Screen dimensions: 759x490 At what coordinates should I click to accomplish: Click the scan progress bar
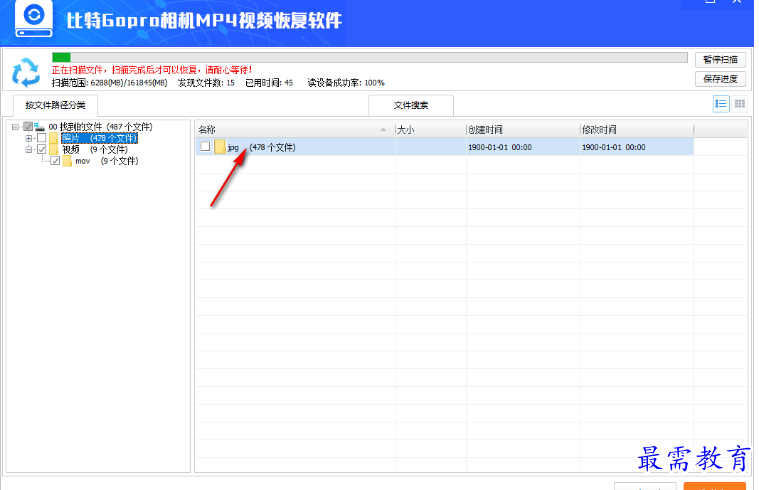(x=370, y=58)
